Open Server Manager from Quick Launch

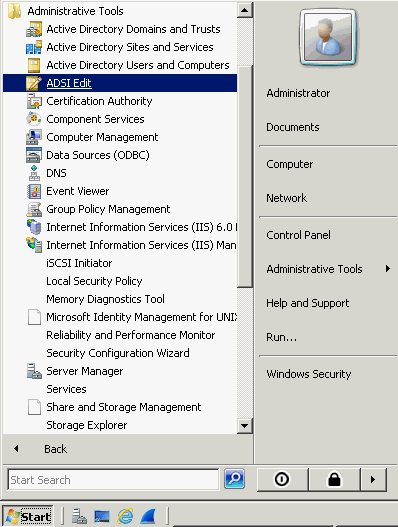point(79,516)
